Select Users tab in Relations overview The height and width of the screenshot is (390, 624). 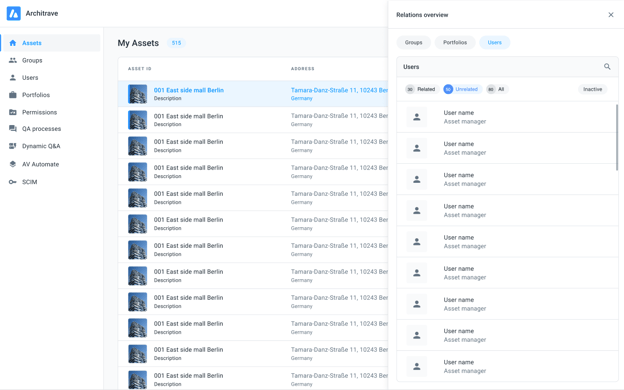(495, 43)
